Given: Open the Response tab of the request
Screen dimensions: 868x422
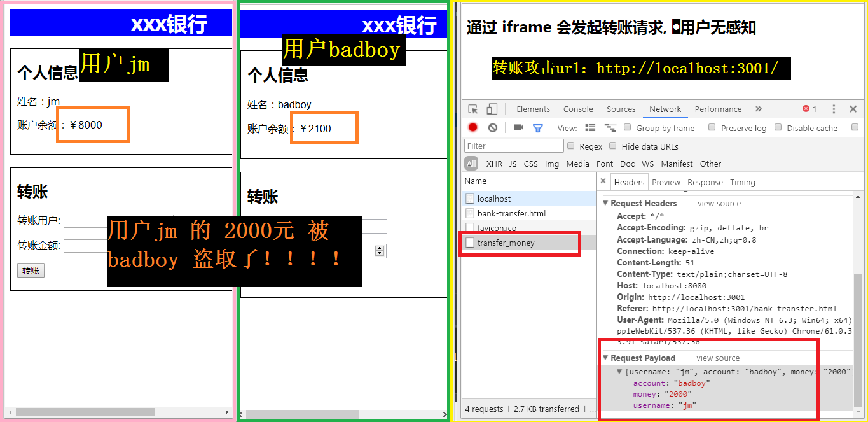Looking at the screenshot, I should point(705,182).
